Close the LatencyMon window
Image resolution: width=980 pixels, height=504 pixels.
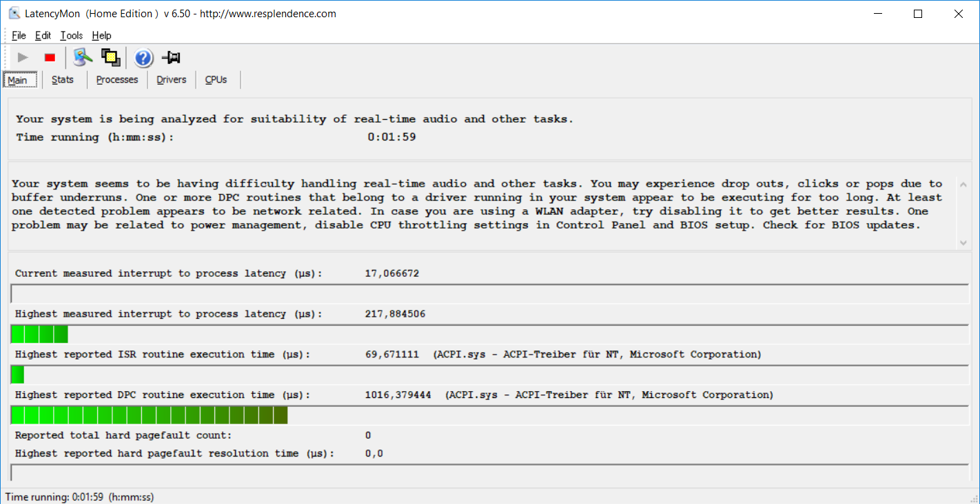coord(958,14)
